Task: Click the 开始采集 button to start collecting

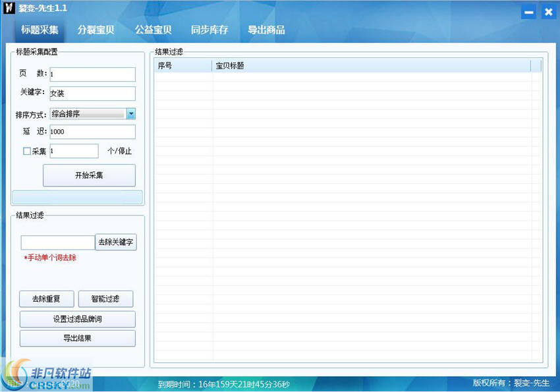Action: (x=88, y=175)
